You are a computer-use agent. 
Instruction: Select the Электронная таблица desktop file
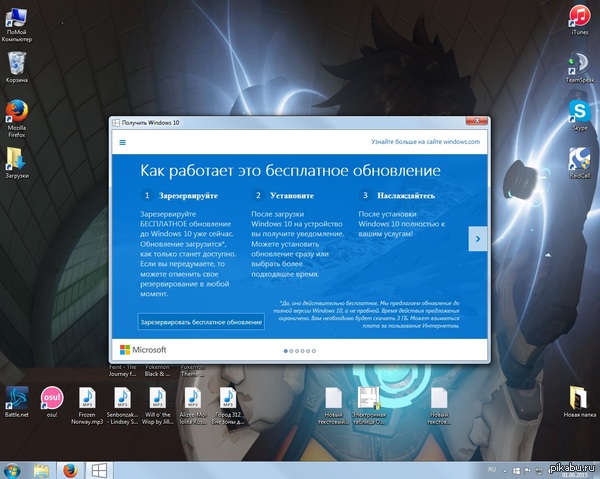click(x=369, y=406)
